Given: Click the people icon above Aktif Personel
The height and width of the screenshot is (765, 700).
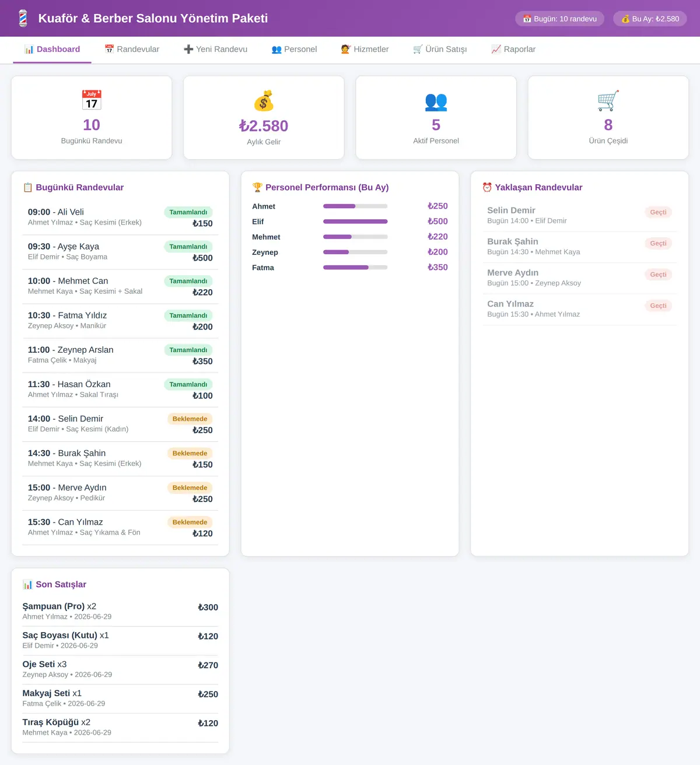Looking at the screenshot, I should point(436,101).
